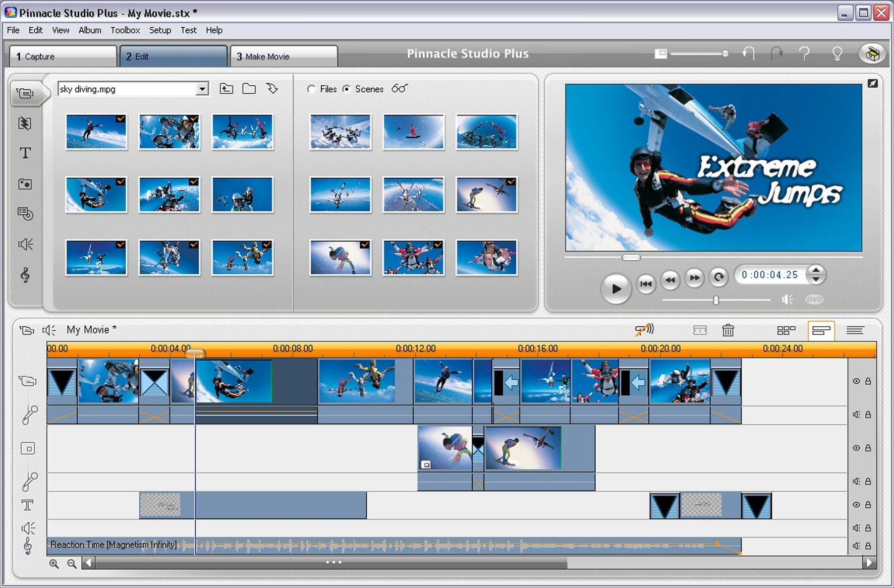Viewport: 894px width, 588px height.
Task: Lock the main video track
Action: point(868,381)
